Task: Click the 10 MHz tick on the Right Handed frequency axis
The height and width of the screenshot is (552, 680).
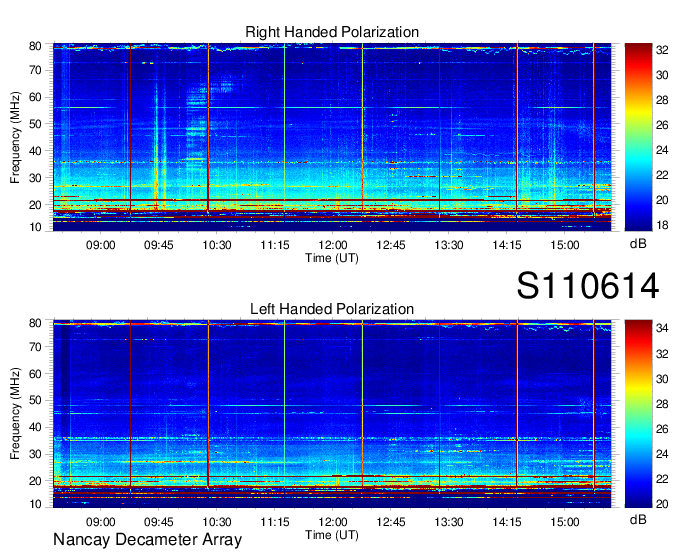Action: [x=35, y=227]
